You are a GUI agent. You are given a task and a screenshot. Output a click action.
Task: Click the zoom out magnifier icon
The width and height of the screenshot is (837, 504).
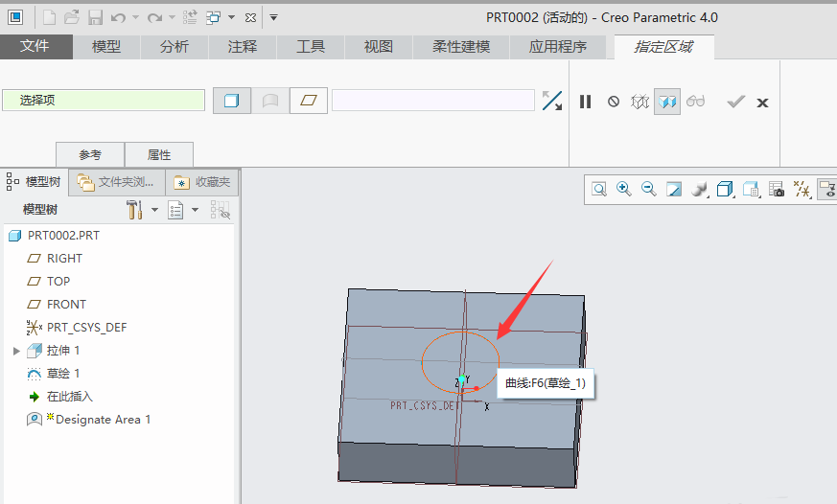[649, 190]
